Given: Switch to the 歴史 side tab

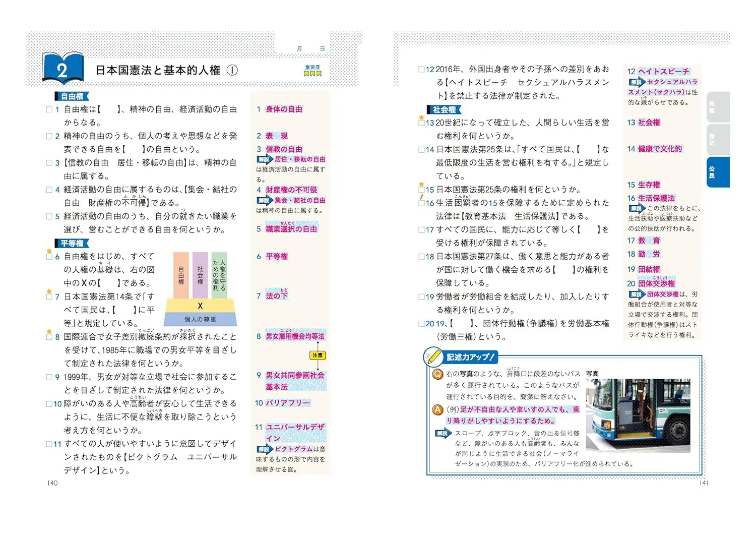Looking at the screenshot, I should click(718, 140).
